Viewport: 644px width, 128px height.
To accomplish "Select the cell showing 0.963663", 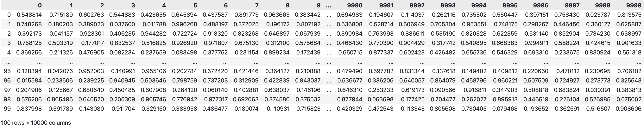I will (x=277, y=15).
